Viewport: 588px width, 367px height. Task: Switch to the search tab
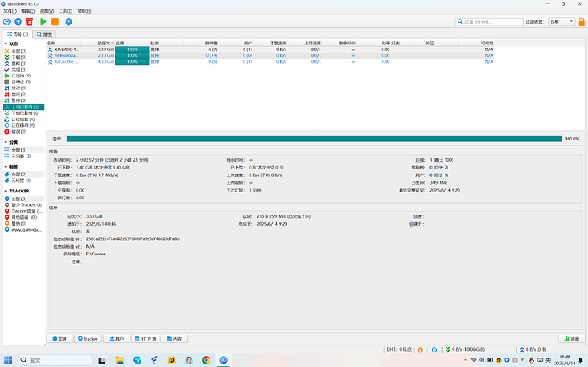point(44,35)
